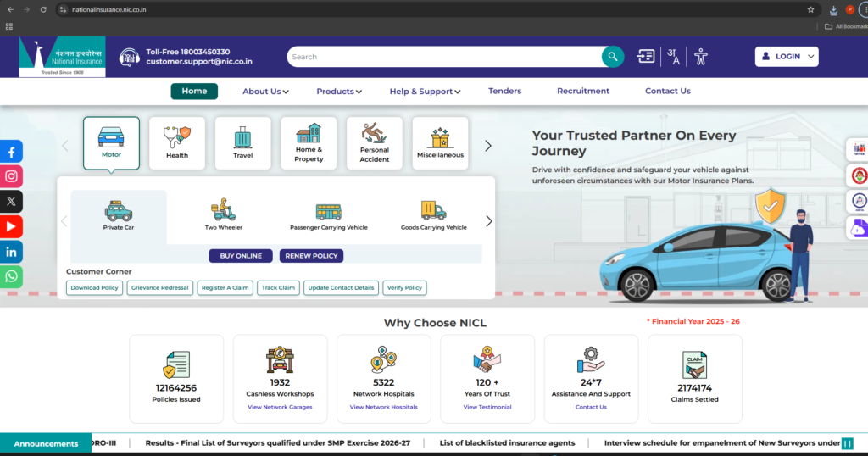This screenshot has width=868, height=456.
Task: Click the browser downloads icon
Action: tap(833, 10)
